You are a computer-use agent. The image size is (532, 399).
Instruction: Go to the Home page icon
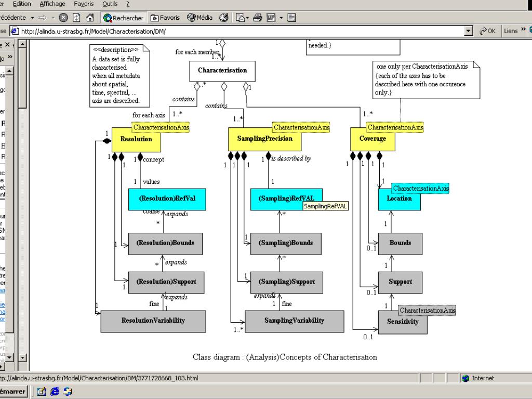(x=89, y=18)
